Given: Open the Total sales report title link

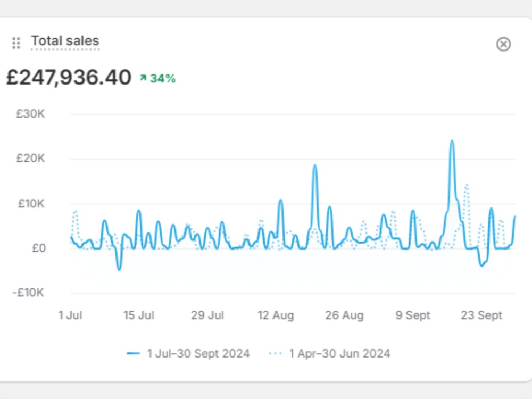Looking at the screenshot, I should coord(65,41).
